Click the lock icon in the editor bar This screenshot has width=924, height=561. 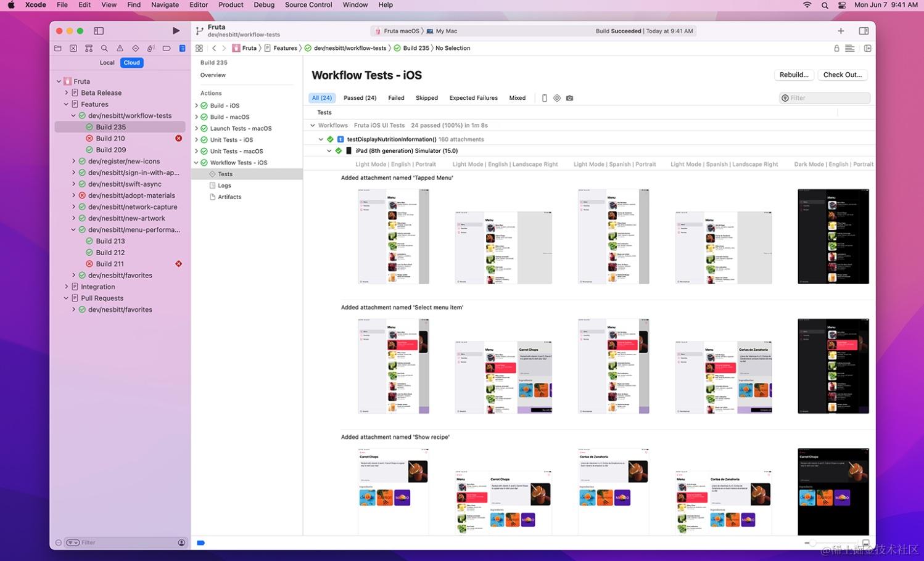click(x=836, y=48)
